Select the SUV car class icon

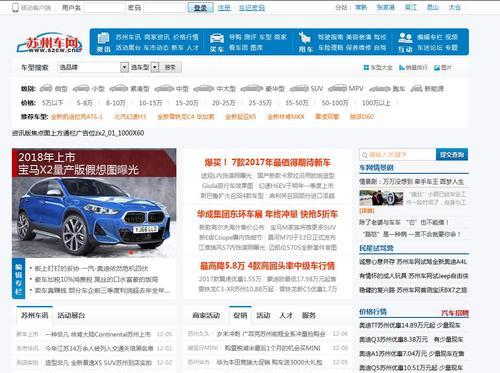click(299, 88)
